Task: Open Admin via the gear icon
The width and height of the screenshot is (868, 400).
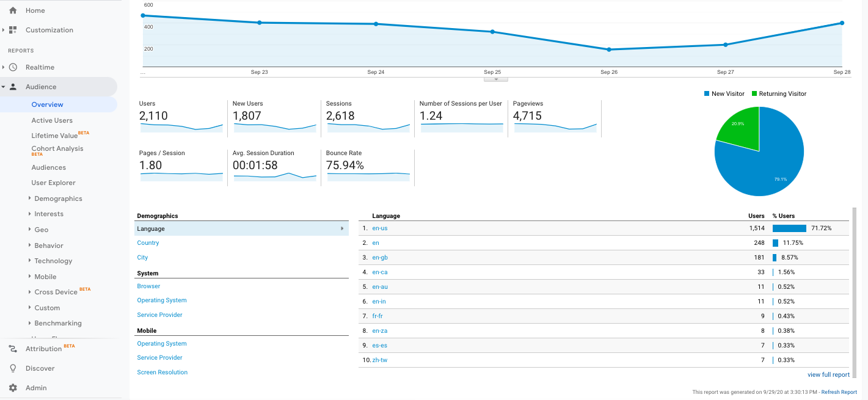Action: coord(13,388)
